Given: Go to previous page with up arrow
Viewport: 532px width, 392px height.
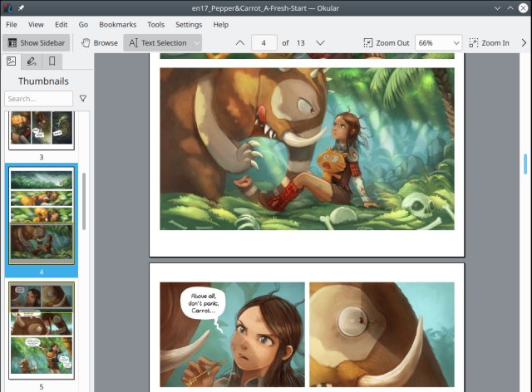Looking at the screenshot, I should point(240,43).
